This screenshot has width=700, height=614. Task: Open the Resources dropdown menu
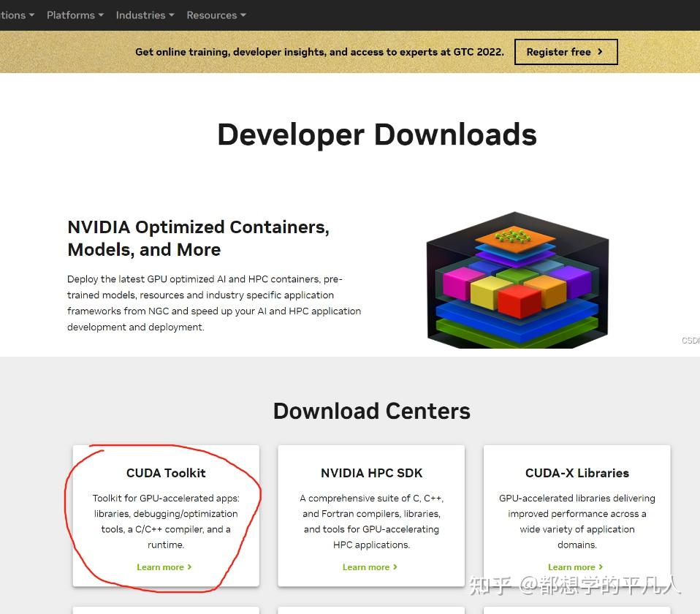point(216,15)
